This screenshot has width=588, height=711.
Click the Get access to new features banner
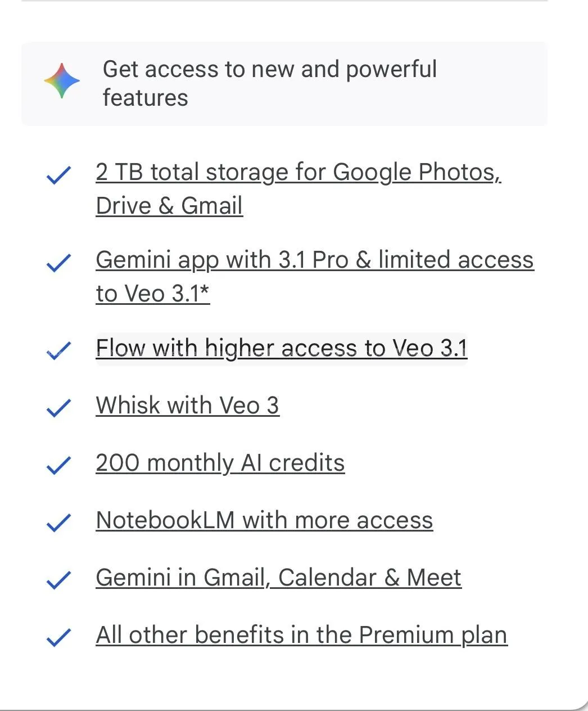pyautogui.click(x=284, y=83)
